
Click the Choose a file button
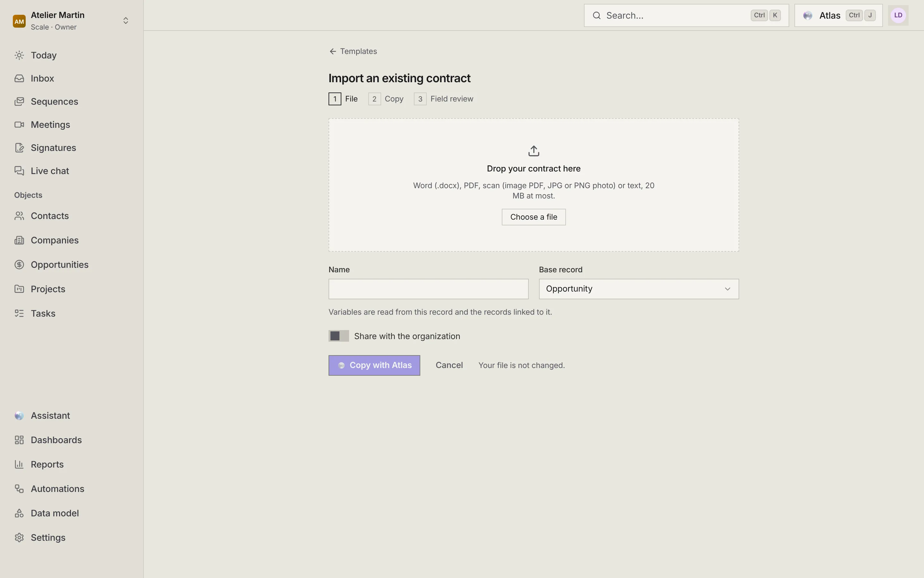[534, 217]
